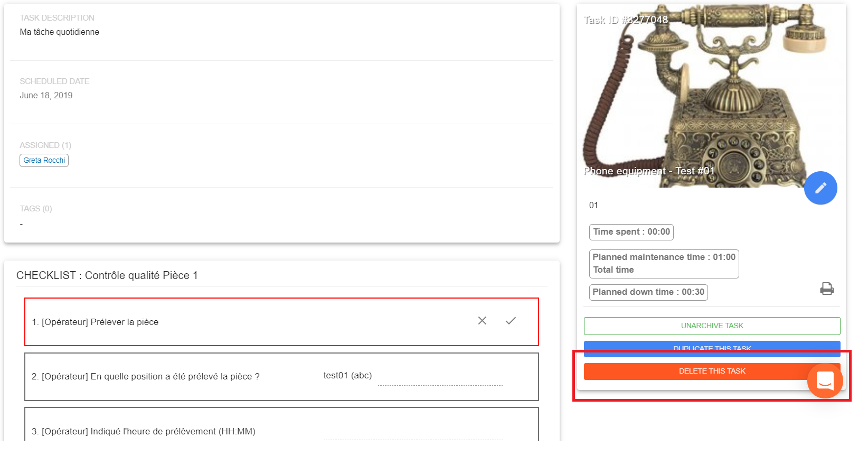Click the TASK DESCRIPTION label

coord(57,18)
